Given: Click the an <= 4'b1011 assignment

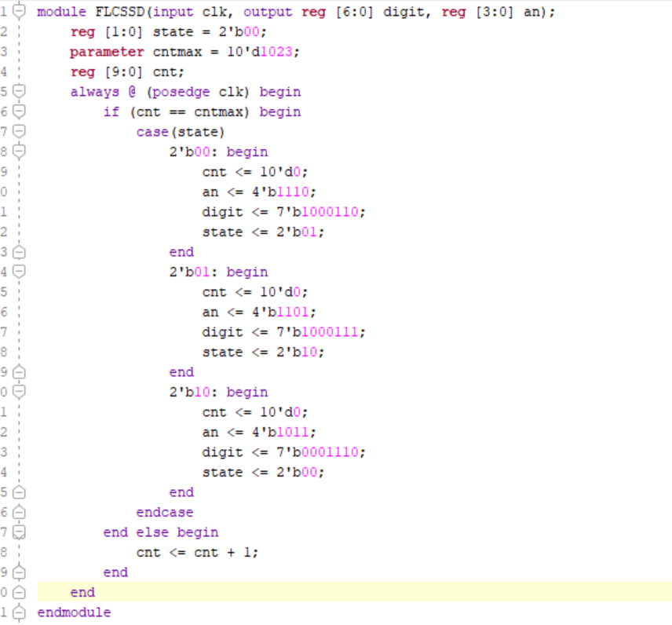Looking at the screenshot, I should (259, 432).
